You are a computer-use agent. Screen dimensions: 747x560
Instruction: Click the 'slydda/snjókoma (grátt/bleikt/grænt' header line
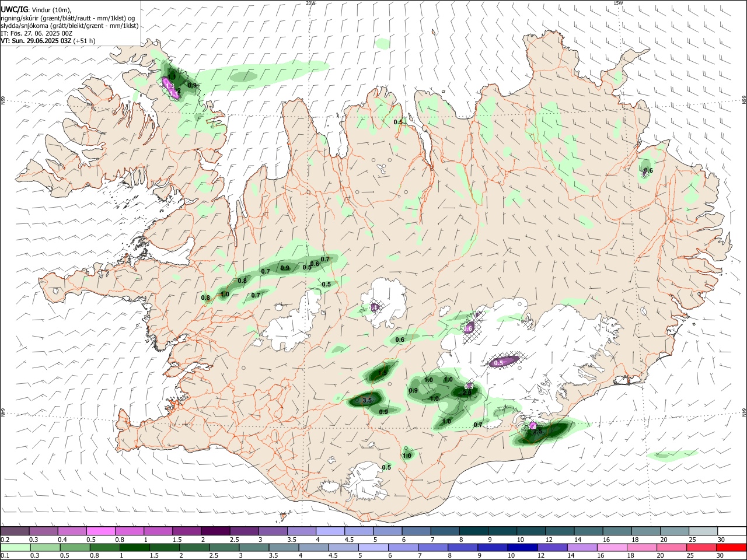click(x=69, y=26)
